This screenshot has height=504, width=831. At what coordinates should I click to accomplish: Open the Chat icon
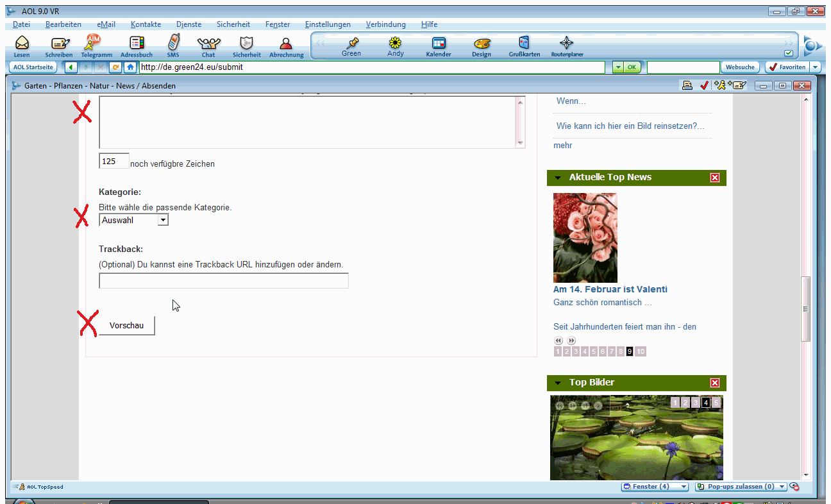208,44
